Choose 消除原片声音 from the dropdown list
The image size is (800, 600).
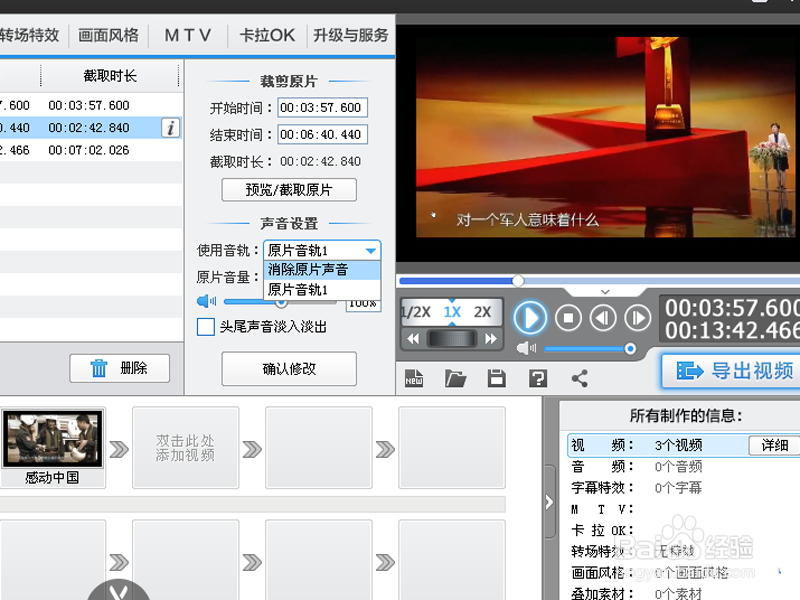click(322, 270)
